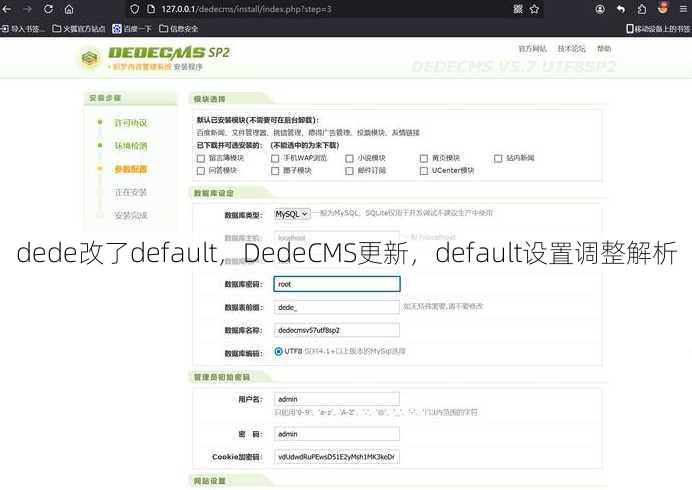The image size is (692, 490).
Task: Go back using the browser back arrow
Action: (7, 9)
